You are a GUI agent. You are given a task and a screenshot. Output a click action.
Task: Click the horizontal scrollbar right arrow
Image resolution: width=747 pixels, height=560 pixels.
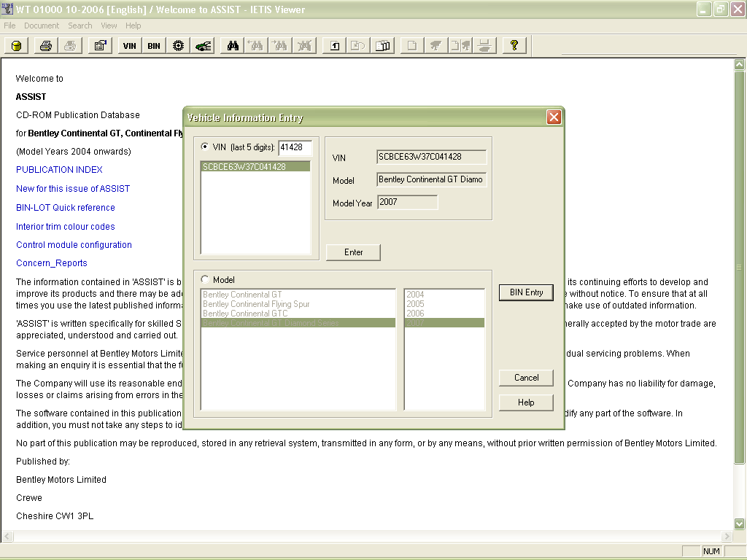click(x=727, y=536)
